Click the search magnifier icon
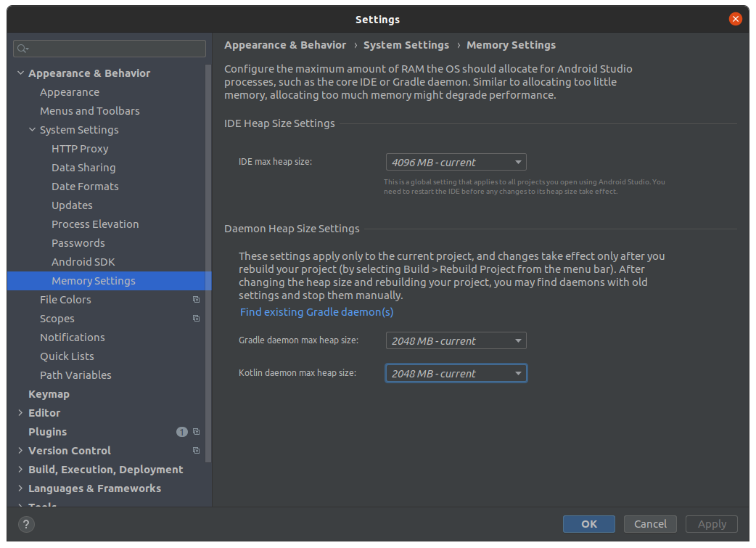 [x=22, y=48]
